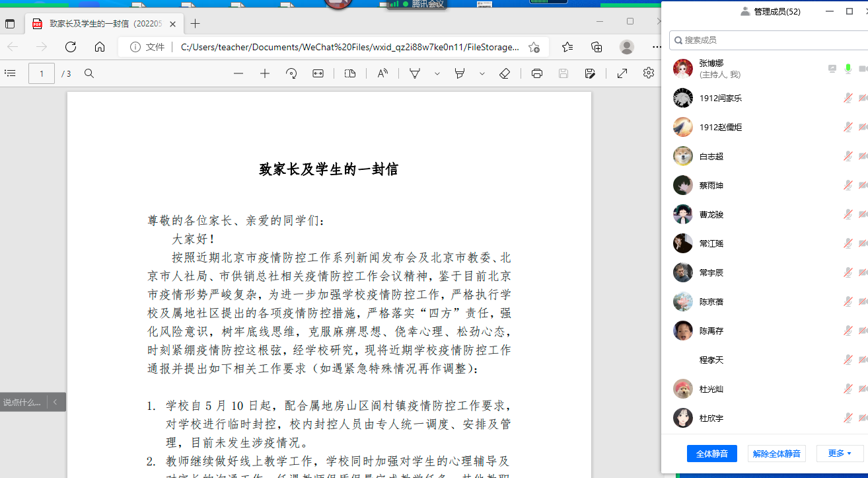Toggle the host 张博娜 green microphone

pyautogui.click(x=848, y=69)
